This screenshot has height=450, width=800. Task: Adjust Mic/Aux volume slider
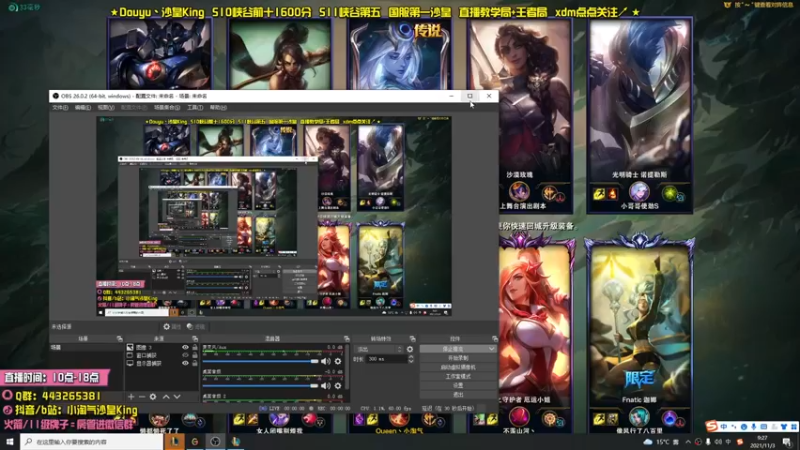[261, 361]
